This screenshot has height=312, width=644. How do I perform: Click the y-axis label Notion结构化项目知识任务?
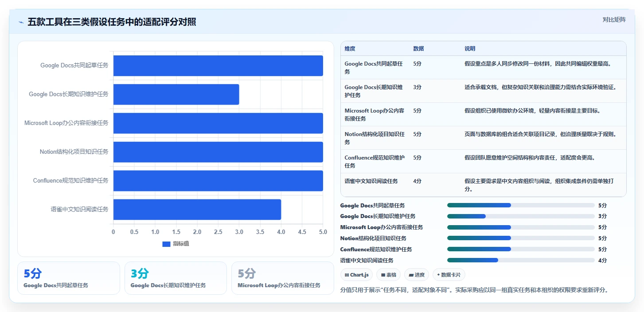tap(74, 152)
